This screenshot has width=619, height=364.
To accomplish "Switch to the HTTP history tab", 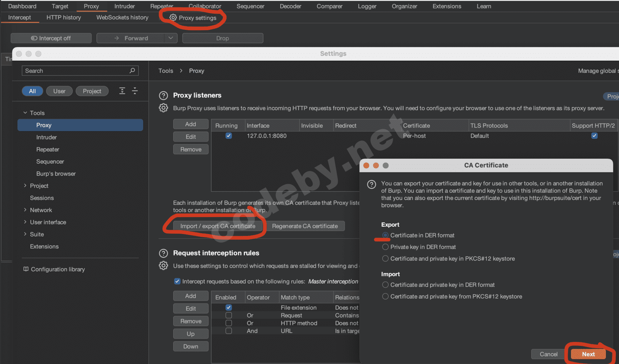I will coord(63,17).
